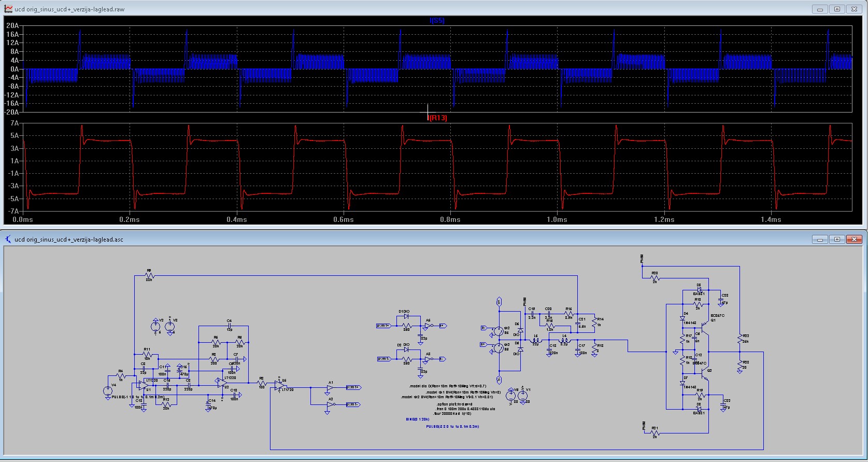
Task: Select load resistor R13
Action: click(x=595, y=348)
